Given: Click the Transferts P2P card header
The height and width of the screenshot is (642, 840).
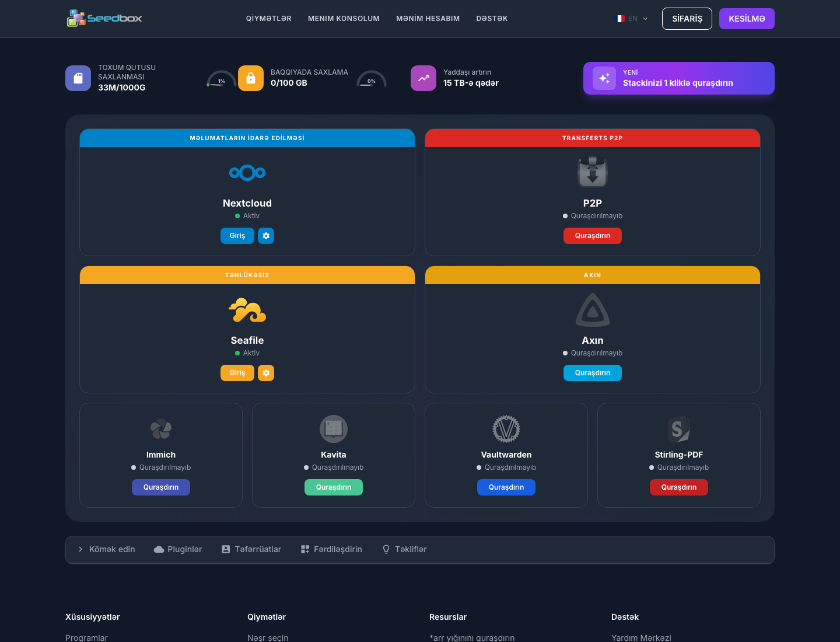Looking at the screenshot, I should [593, 138].
